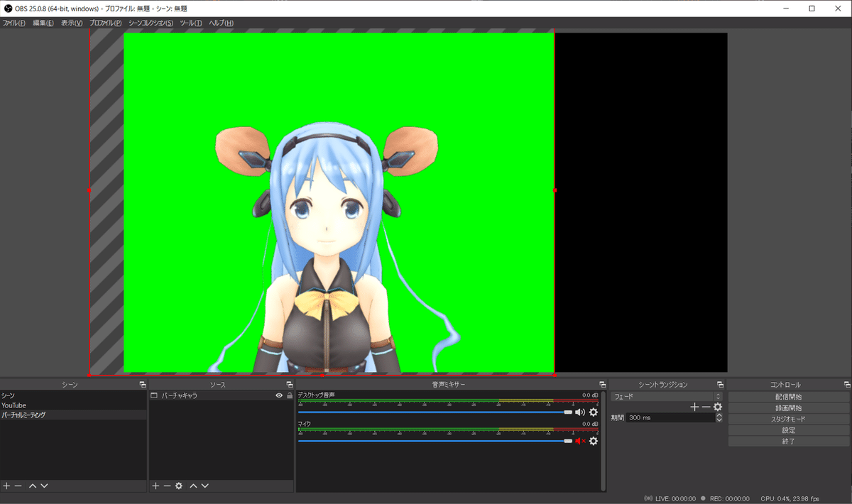Click the character preview in the canvas
The height and width of the screenshot is (504, 852).
[x=339, y=202]
